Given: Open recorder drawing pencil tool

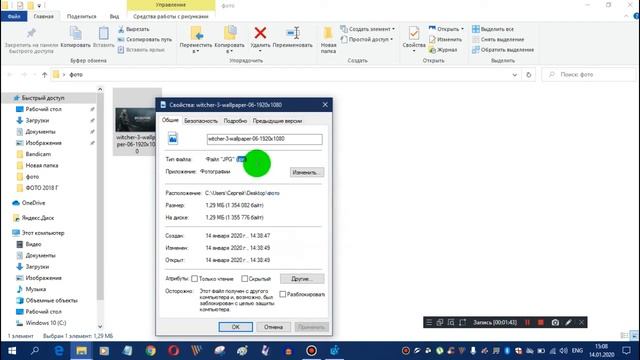Looking at the screenshot, I should pyautogui.click(x=568, y=322).
